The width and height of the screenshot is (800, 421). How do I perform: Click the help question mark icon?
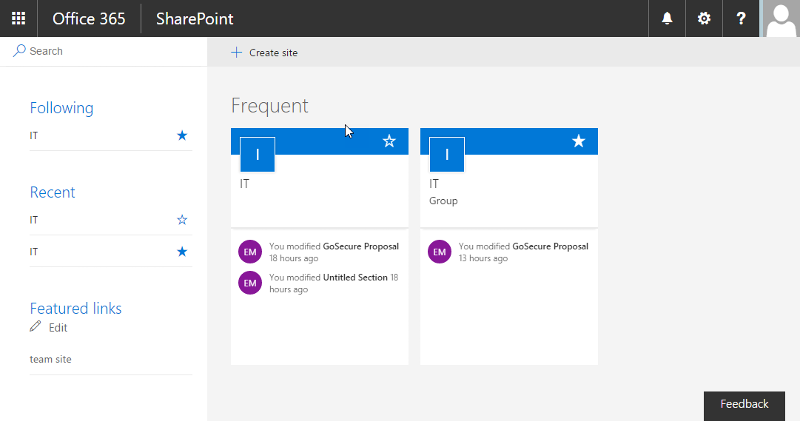(x=741, y=18)
